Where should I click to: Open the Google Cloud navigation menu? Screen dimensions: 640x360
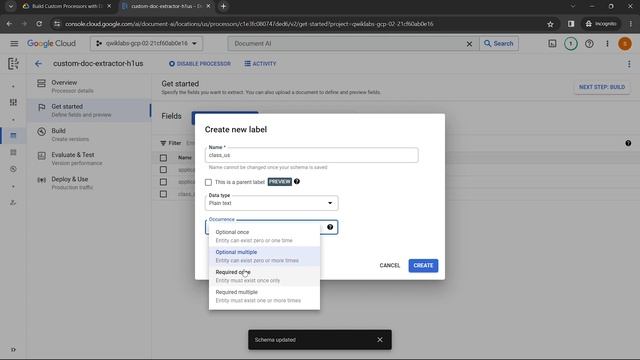coord(14,44)
